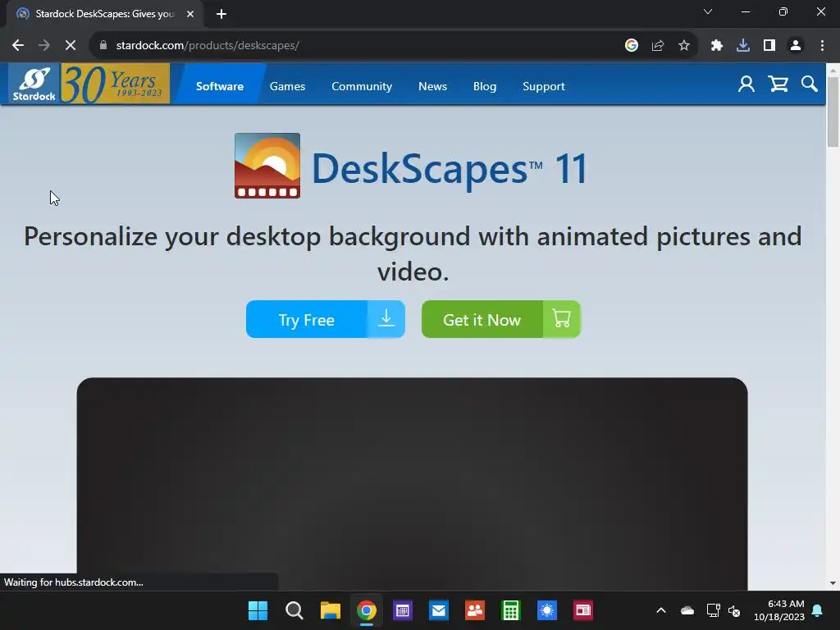Click the dark video preview area
The height and width of the screenshot is (630, 840).
pyautogui.click(x=412, y=484)
